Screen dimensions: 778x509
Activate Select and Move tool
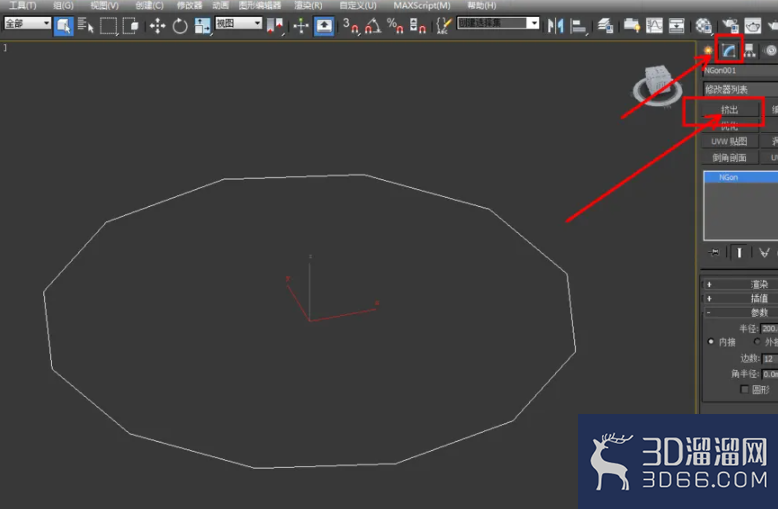pyautogui.click(x=157, y=25)
